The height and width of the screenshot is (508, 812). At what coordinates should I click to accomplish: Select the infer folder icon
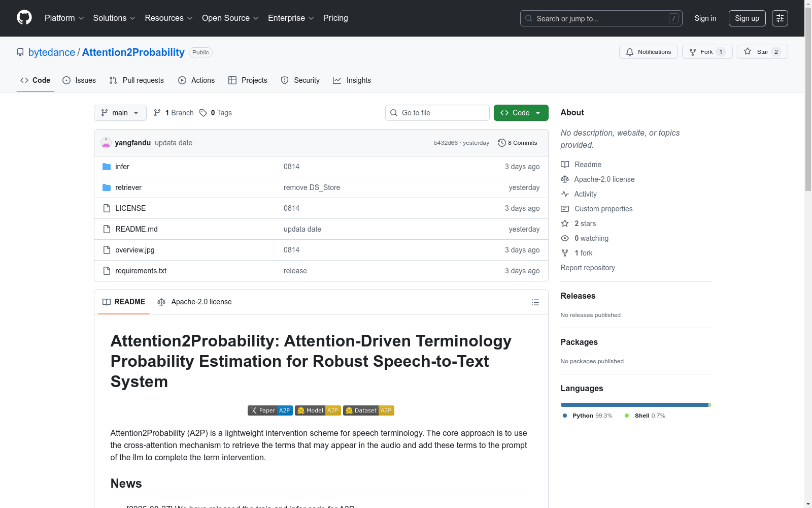point(107,167)
